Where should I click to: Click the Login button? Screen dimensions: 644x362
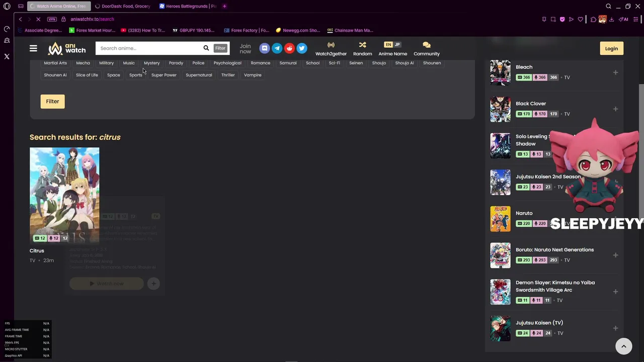click(611, 48)
